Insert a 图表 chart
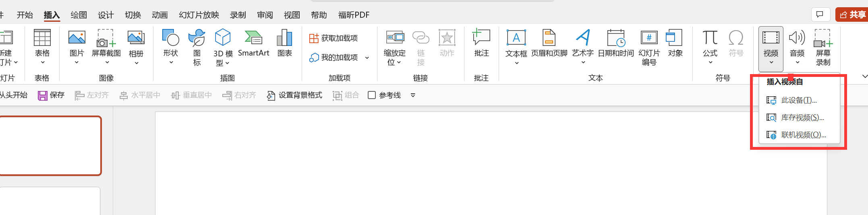 pyautogui.click(x=284, y=43)
